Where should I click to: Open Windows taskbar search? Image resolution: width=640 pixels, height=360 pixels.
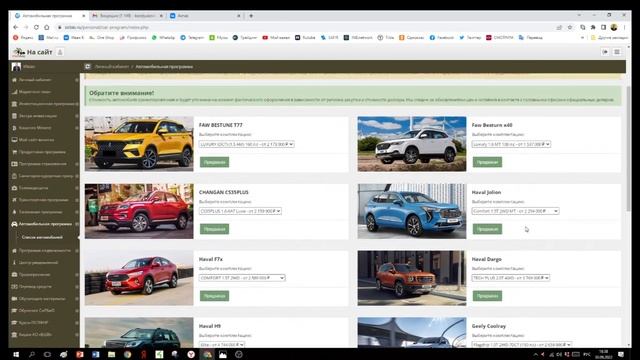click(32, 354)
